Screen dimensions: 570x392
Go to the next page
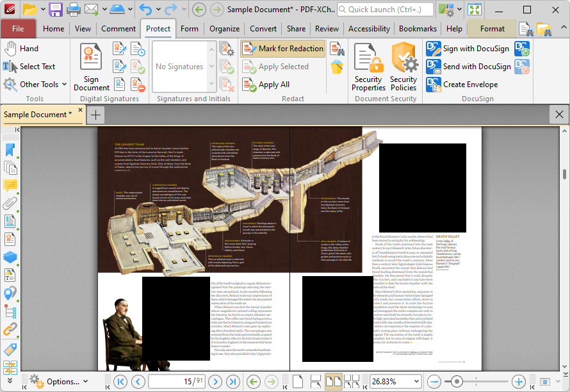pos(215,382)
